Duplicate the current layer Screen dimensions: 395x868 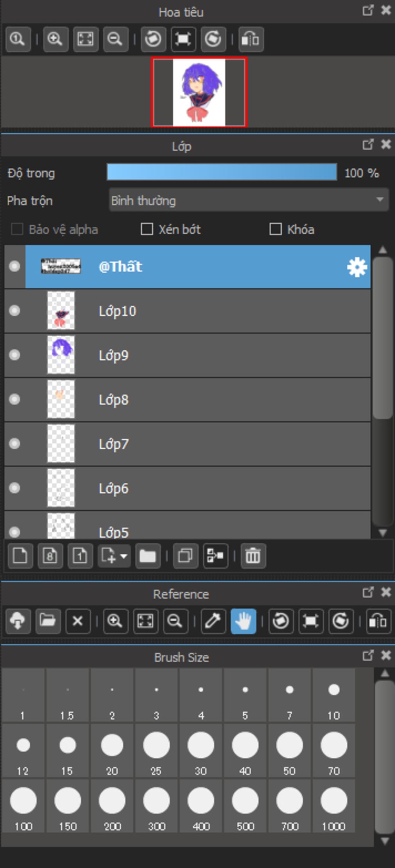(186, 556)
